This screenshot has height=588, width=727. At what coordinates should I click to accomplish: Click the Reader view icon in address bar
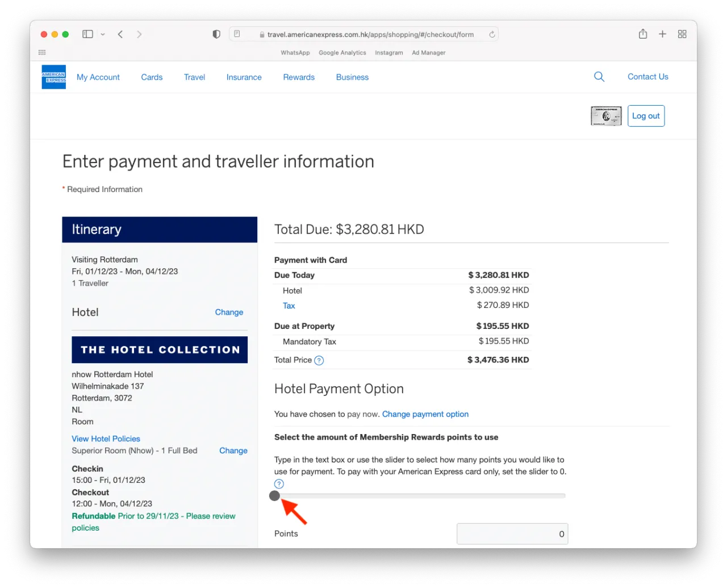[x=237, y=34]
